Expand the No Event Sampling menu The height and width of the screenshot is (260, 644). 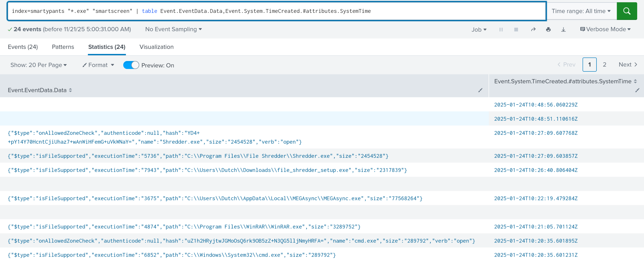(x=173, y=29)
